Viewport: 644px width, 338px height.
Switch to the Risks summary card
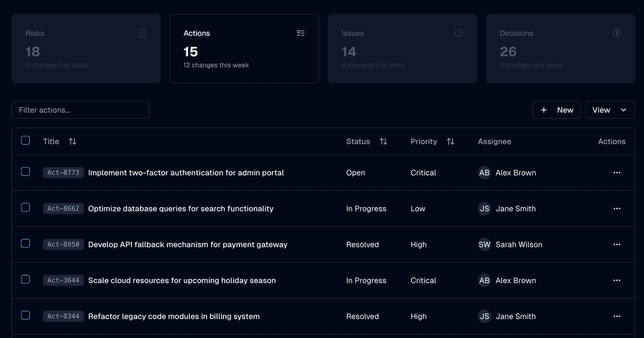[x=86, y=48]
